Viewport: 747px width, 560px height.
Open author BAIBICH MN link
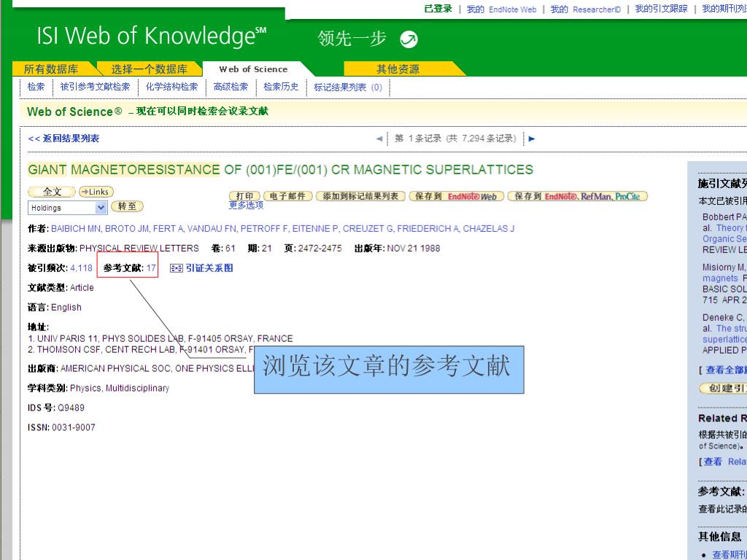click(x=76, y=228)
